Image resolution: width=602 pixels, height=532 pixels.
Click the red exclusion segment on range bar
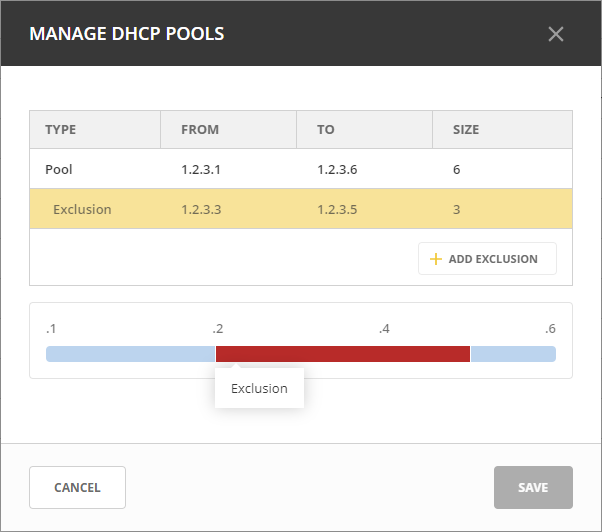pos(342,354)
